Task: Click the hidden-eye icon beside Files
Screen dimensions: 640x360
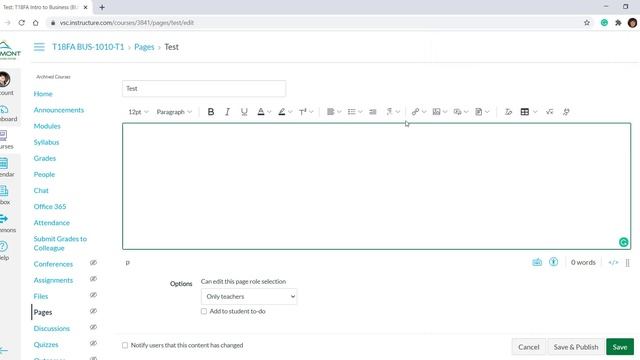Action: coord(93,295)
